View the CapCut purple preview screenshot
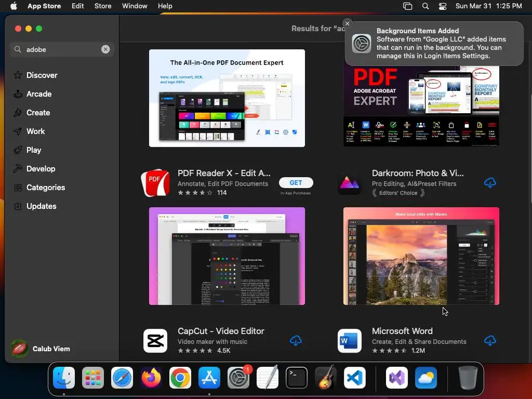532x399 pixels. tap(227, 256)
